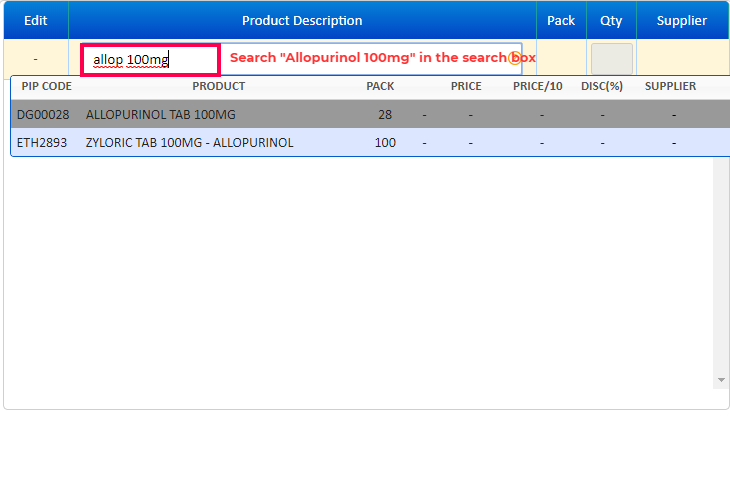The image size is (730, 477).
Task: Click the PIP CODE header in results
Action: click(46, 86)
